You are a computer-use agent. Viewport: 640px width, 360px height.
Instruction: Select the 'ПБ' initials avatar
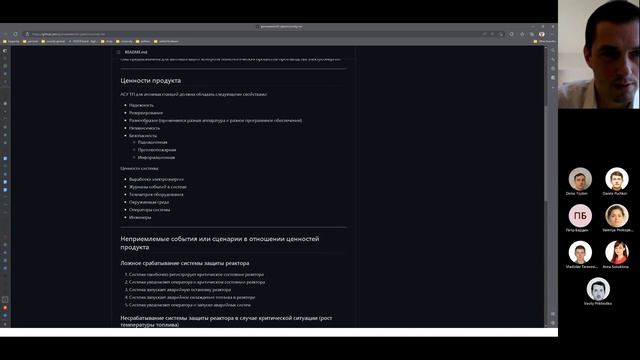[580, 216]
